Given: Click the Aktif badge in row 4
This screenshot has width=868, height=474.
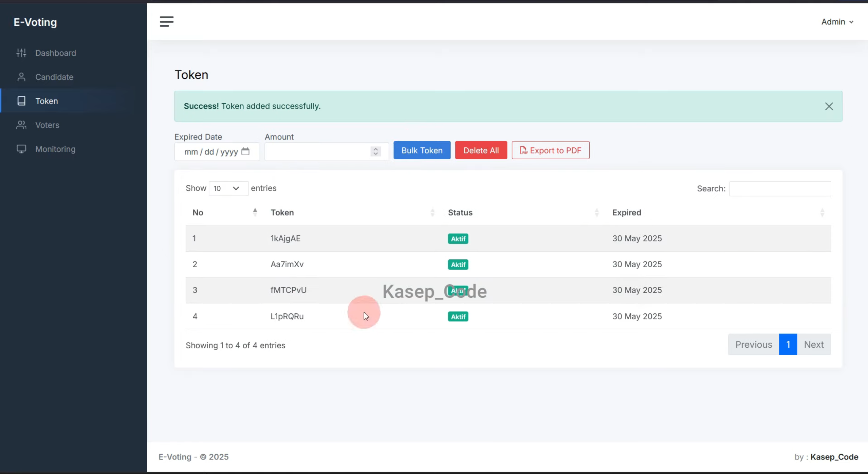Looking at the screenshot, I should tap(458, 316).
